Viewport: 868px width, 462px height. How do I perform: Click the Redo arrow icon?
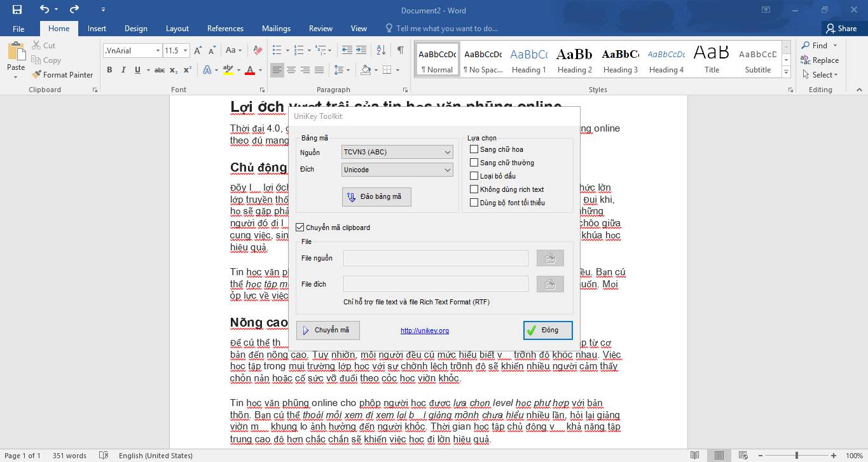click(74, 10)
